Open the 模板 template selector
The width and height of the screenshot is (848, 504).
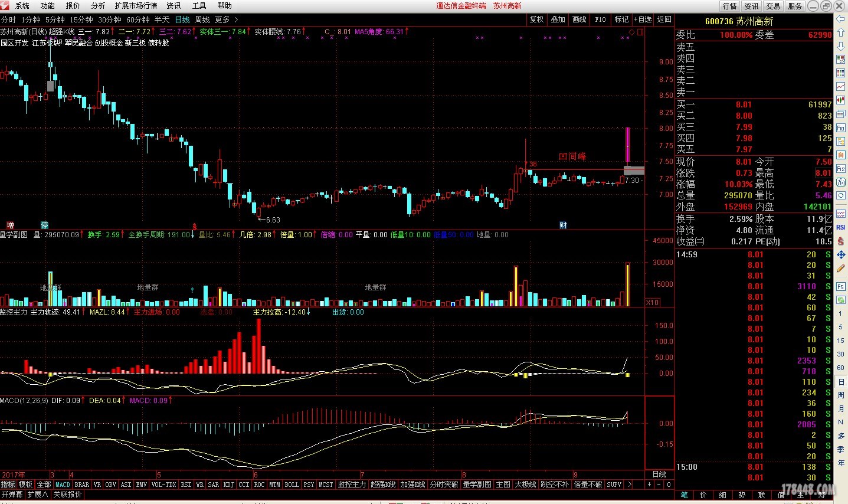pyautogui.click(x=26, y=485)
